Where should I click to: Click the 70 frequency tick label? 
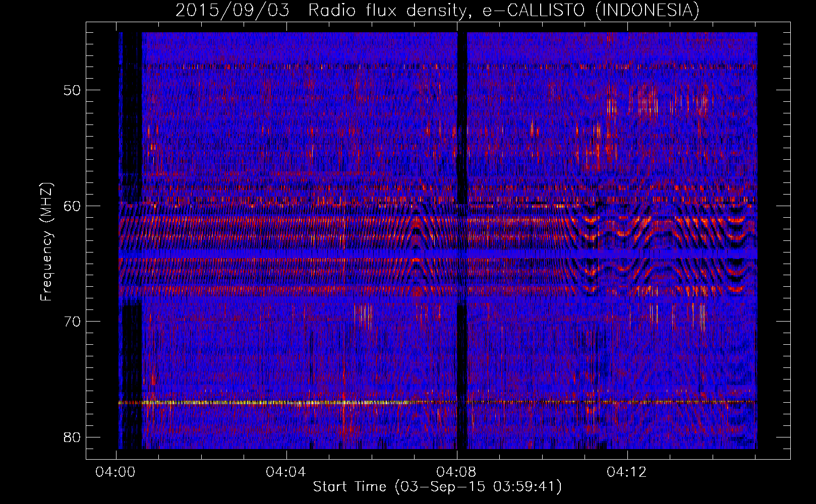pyautogui.click(x=73, y=321)
